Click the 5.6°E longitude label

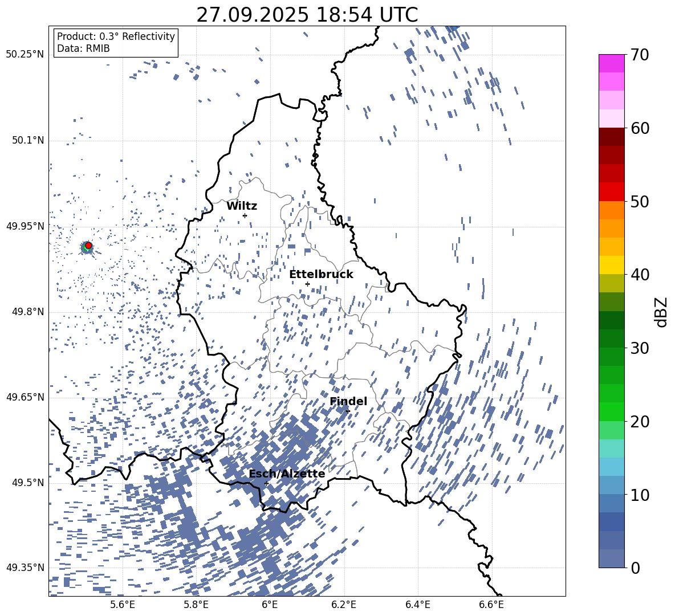122,605
